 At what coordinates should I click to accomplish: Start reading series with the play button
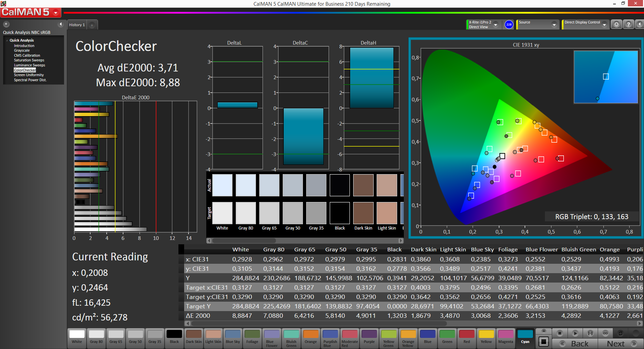coord(575,333)
